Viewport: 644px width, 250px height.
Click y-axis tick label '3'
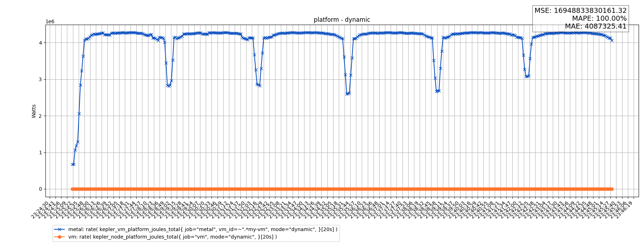[x=40, y=79]
